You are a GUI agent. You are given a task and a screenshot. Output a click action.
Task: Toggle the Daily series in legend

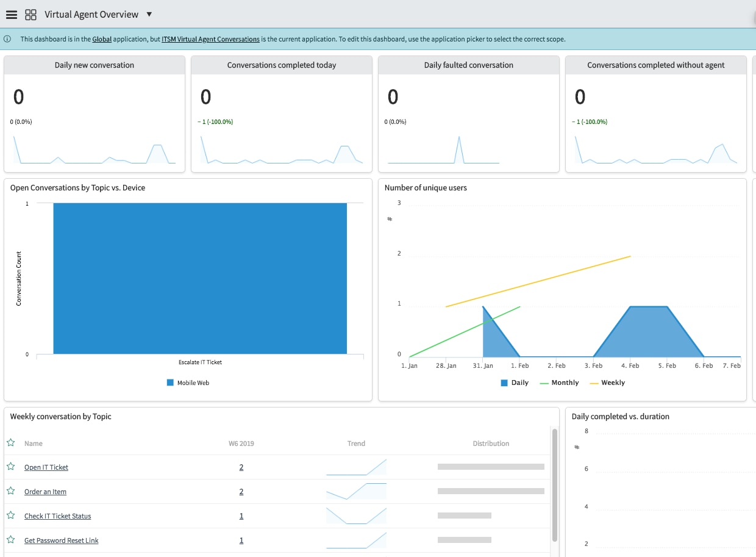[515, 383]
